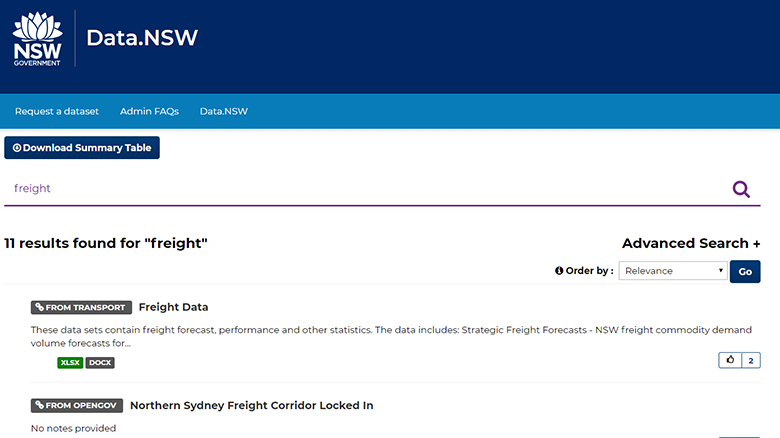
Task: Open Northern Sydney Freight Corridor Locked In
Action: [x=252, y=405]
